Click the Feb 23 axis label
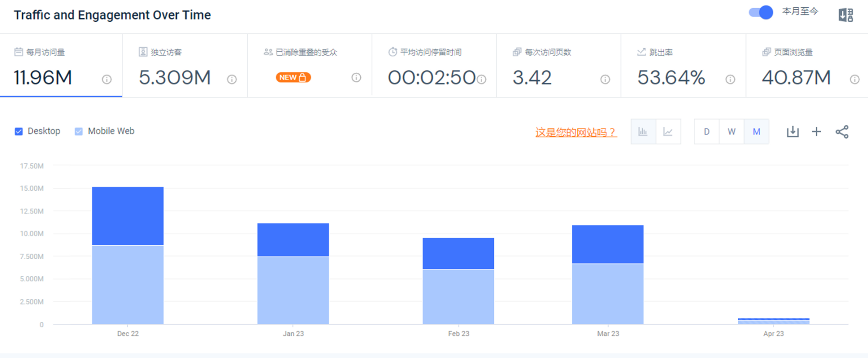The image size is (868, 358). [459, 333]
